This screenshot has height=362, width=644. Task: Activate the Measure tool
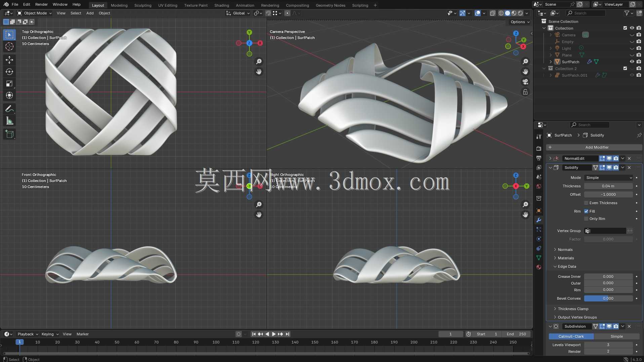pyautogui.click(x=9, y=121)
